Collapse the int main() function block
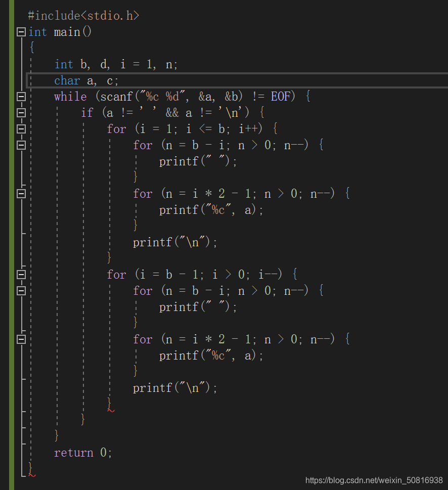This screenshot has height=490, width=448. point(21,32)
